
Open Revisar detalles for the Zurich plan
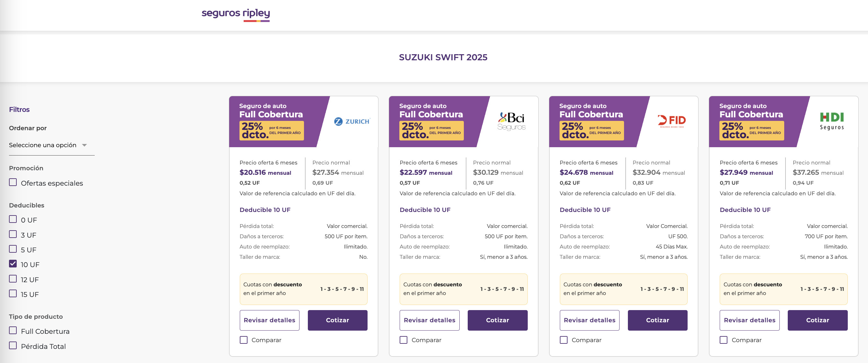[x=269, y=320]
